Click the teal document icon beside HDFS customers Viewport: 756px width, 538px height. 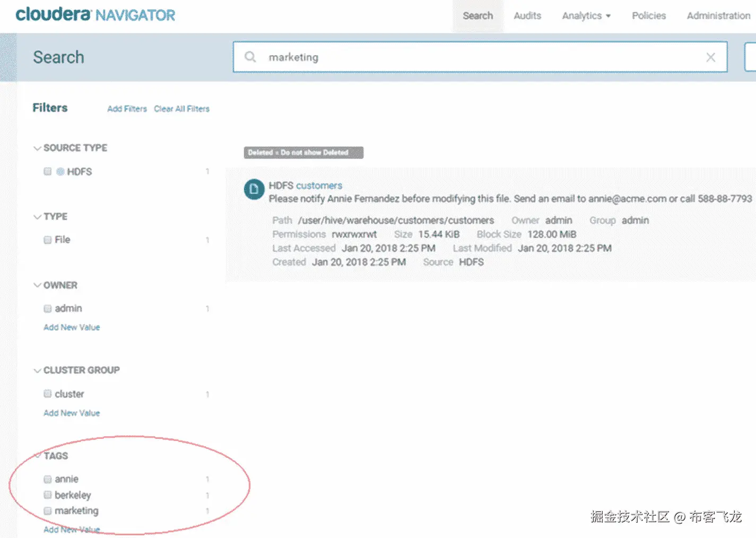254,190
